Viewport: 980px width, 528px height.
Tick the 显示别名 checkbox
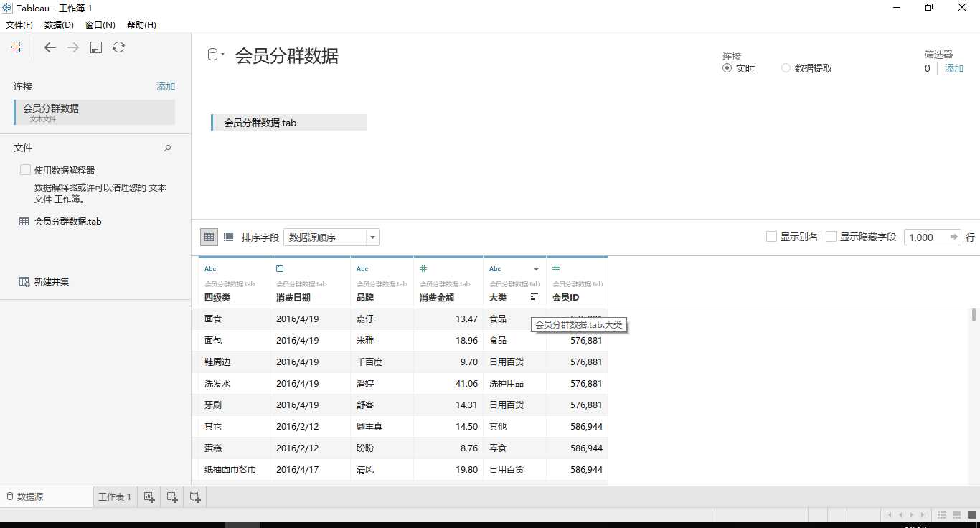[x=772, y=237]
